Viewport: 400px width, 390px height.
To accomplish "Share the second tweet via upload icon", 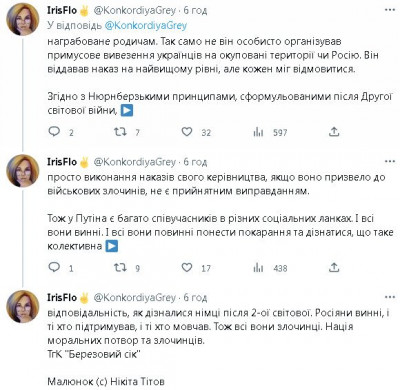I will (334, 267).
